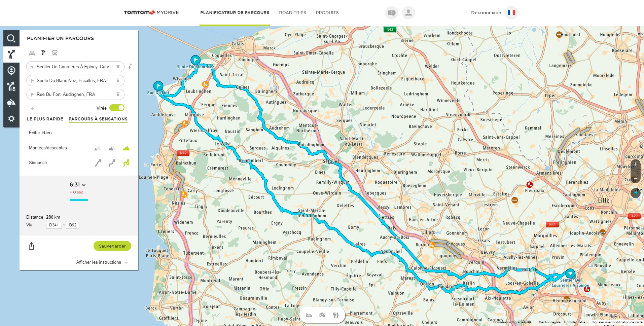644x326 pixels.
Task: Reverse route order with swap arrows icon
Action: click(x=130, y=66)
